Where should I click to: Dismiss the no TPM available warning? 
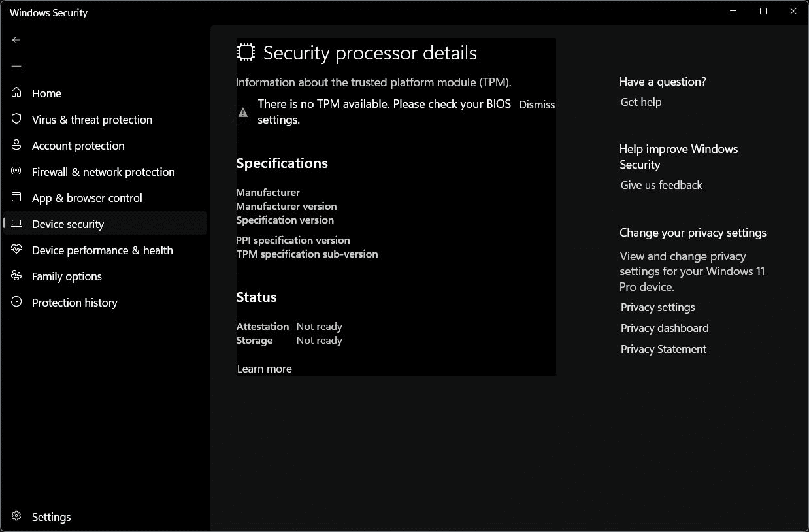point(537,105)
